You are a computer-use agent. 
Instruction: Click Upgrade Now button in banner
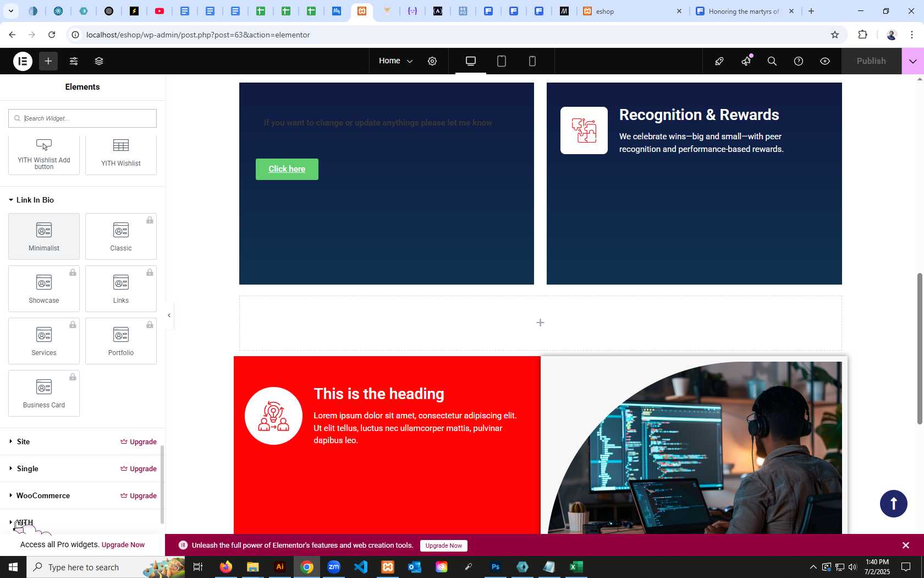444,546
